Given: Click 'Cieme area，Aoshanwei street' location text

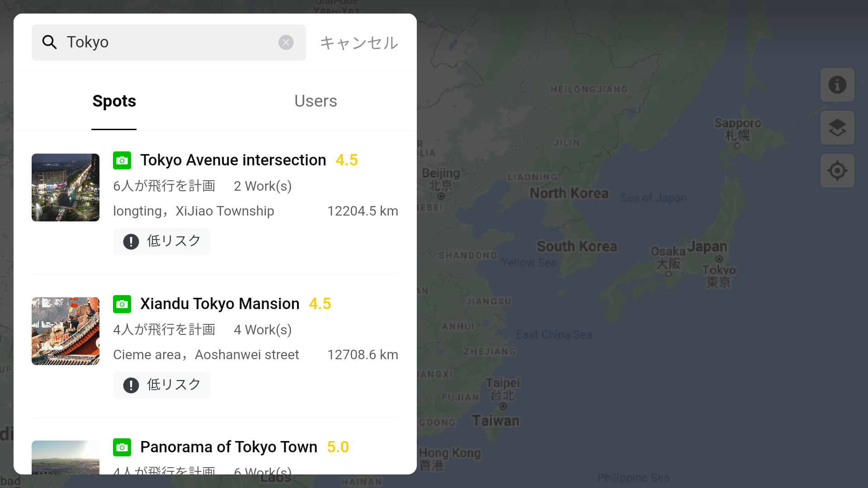Looking at the screenshot, I should 206,355.
